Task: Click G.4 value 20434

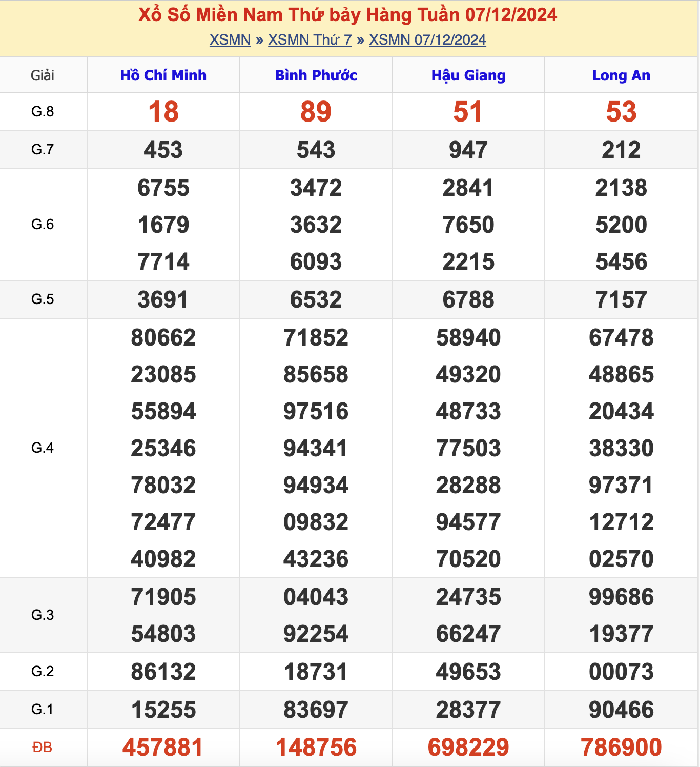Action: [x=621, y=411]
